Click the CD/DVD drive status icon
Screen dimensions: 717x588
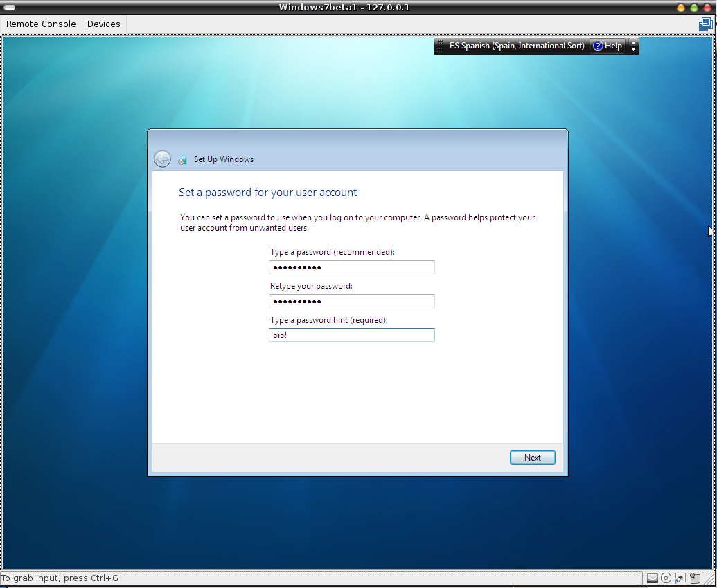(x=666, y=578)
